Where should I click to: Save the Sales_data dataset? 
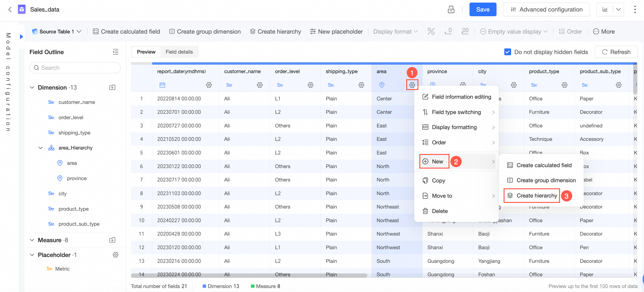(x=482, y=9)
